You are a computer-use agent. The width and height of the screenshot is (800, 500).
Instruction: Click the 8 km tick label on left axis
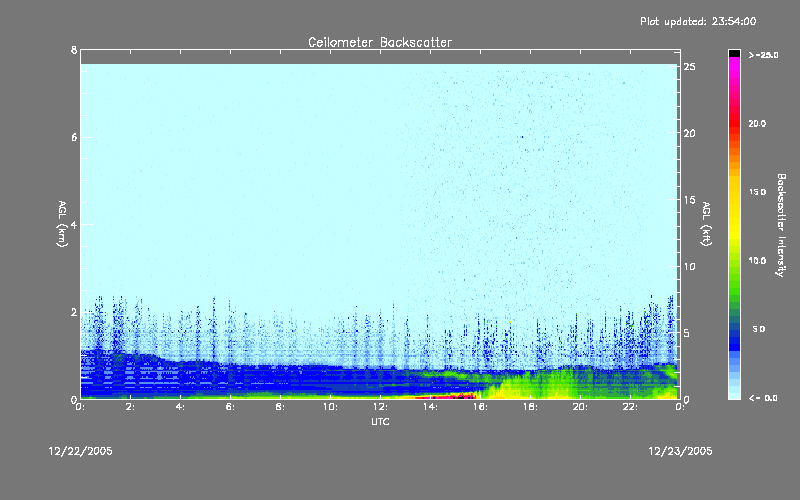74,50
